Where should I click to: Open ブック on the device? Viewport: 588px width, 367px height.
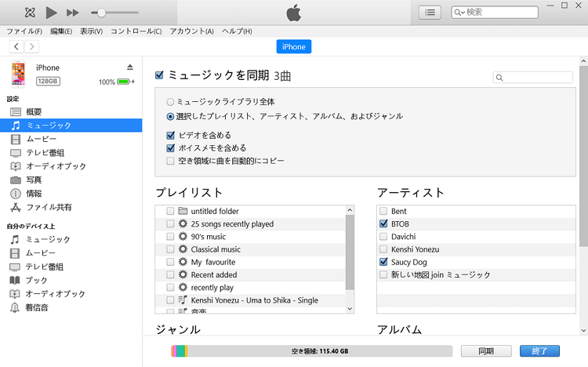click(71, 280)
